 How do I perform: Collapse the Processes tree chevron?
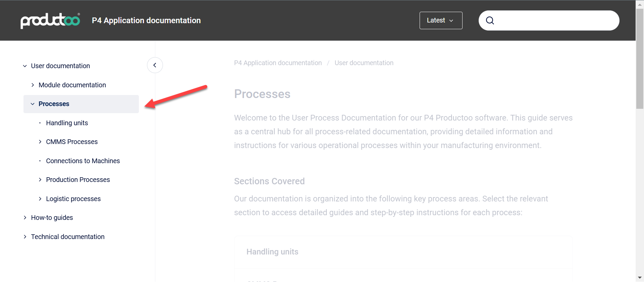(33, 104)
